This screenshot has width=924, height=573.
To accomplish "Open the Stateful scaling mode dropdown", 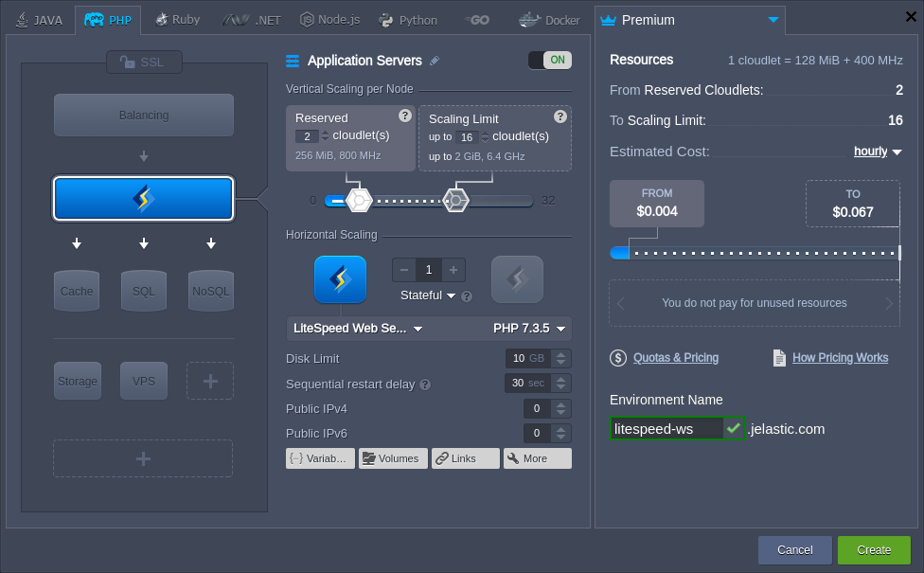I will (x=428, y=295).
